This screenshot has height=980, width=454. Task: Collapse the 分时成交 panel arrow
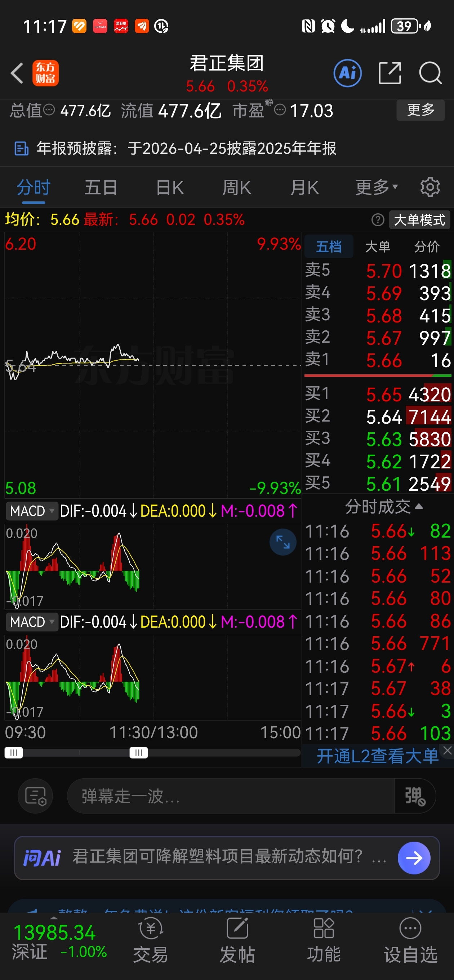tap(419, 506)
